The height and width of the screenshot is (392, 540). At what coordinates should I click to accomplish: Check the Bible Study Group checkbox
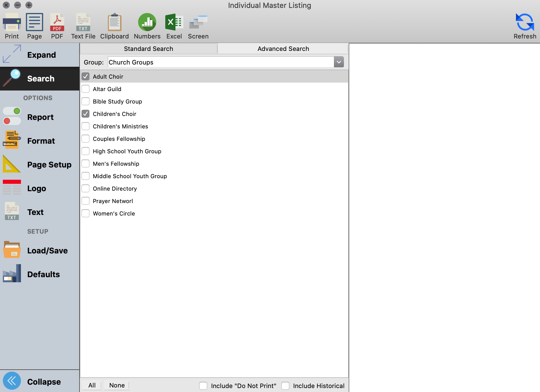pyautogui.click(x=85, y=102)
